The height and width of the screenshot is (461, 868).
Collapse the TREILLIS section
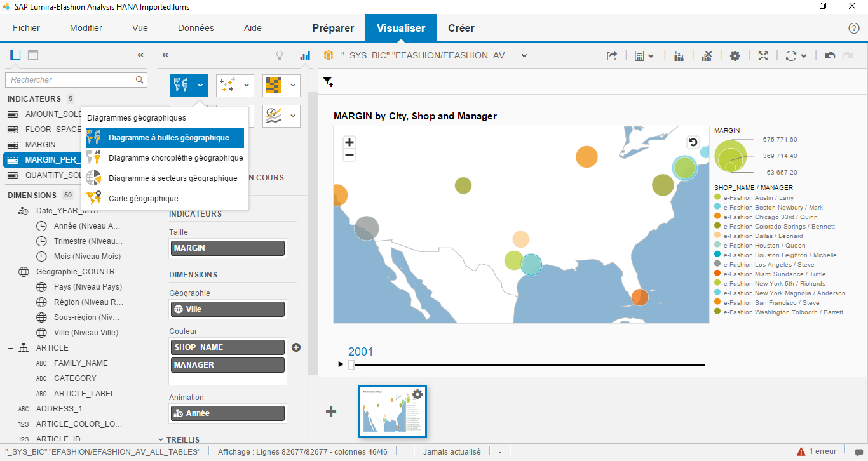tap(159, 439)
